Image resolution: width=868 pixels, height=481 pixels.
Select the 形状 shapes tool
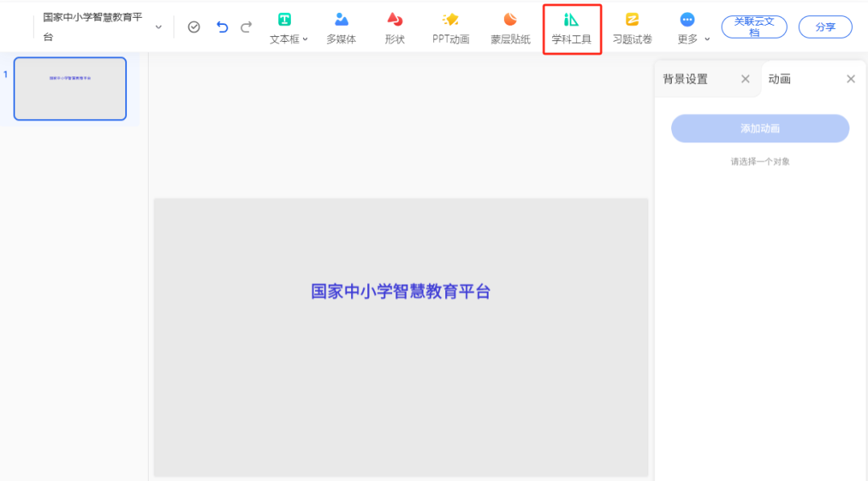coord(395,27)
